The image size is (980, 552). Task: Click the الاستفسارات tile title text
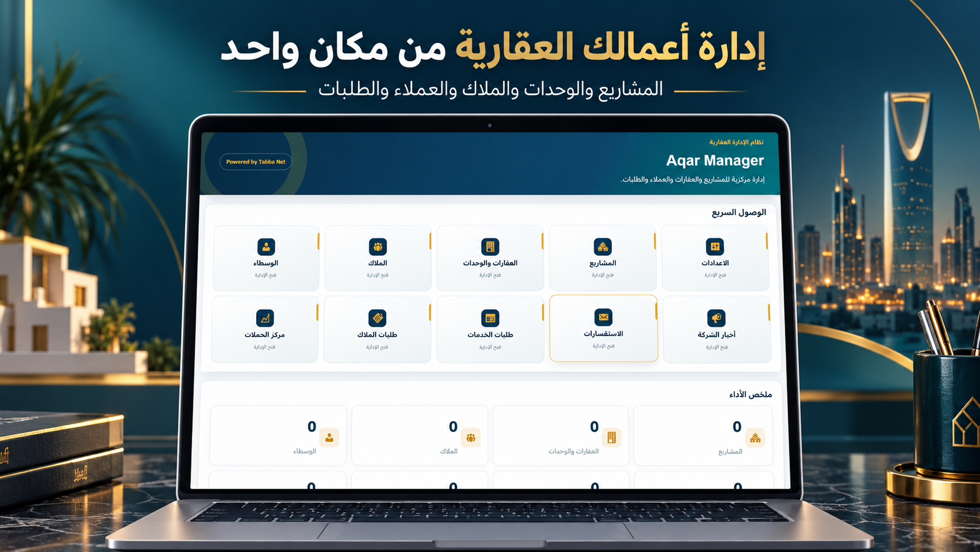[x=603, y=334]
